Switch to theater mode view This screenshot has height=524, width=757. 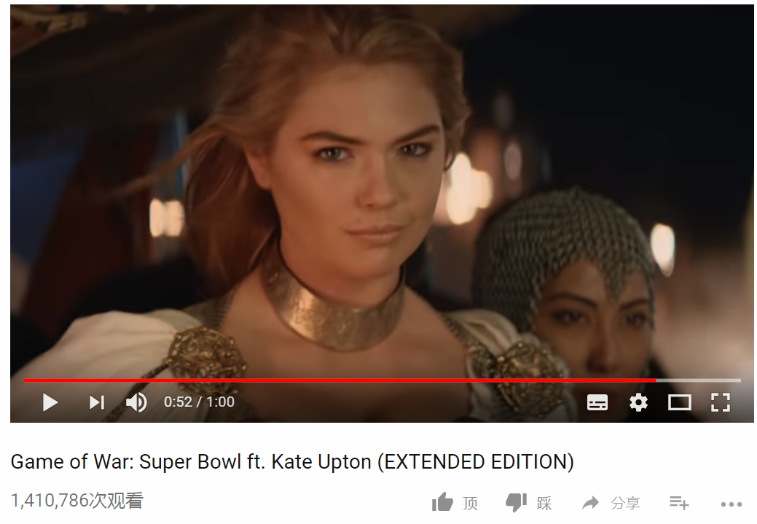coord(679,402)
